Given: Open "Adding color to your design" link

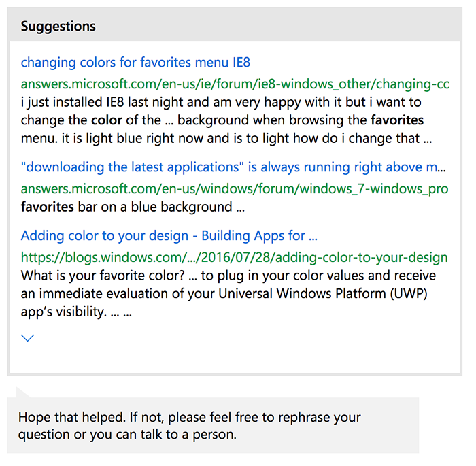Looking at the screenshot, I should point(169,236).
